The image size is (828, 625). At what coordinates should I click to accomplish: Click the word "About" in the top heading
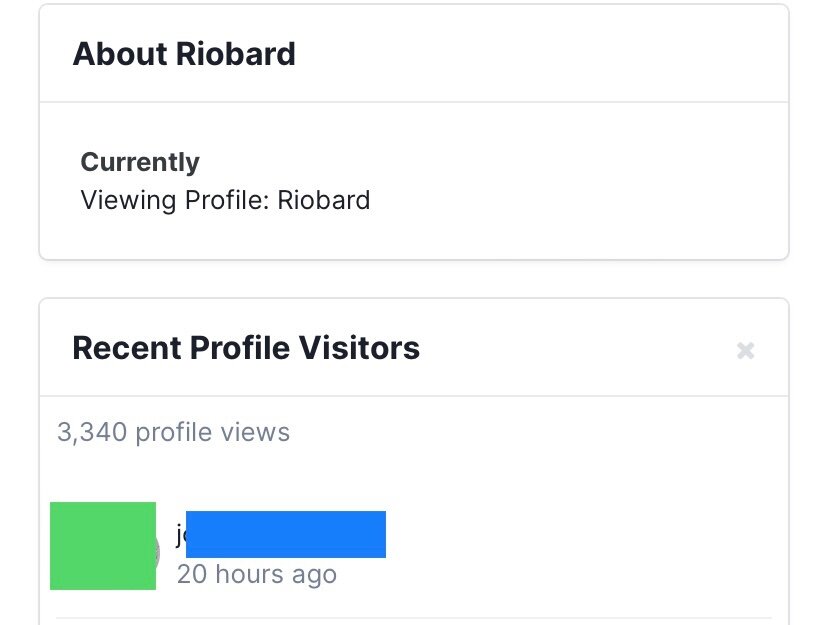click(120, 54)
